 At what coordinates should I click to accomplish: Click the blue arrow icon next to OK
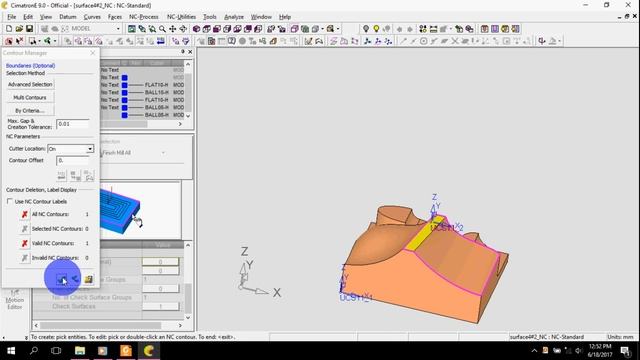point(75,279)
